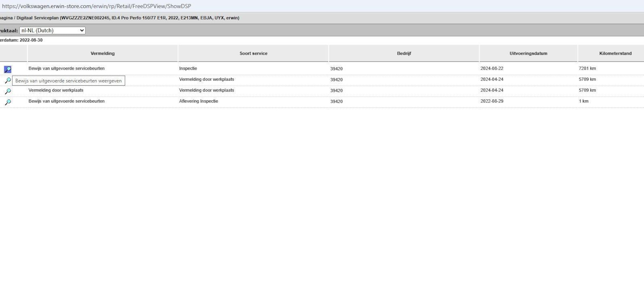
Task: Open details for the 2024-08-22 Inspectie record
Action: [8, 69]
